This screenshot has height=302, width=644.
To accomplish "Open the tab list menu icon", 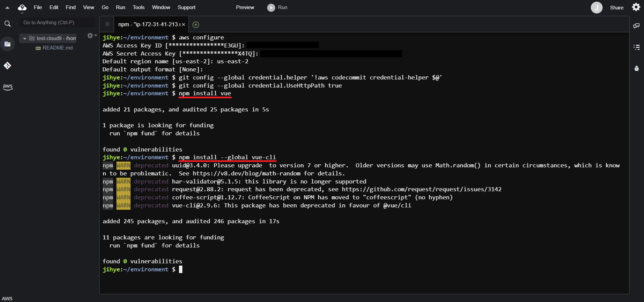I will [107, 24].
